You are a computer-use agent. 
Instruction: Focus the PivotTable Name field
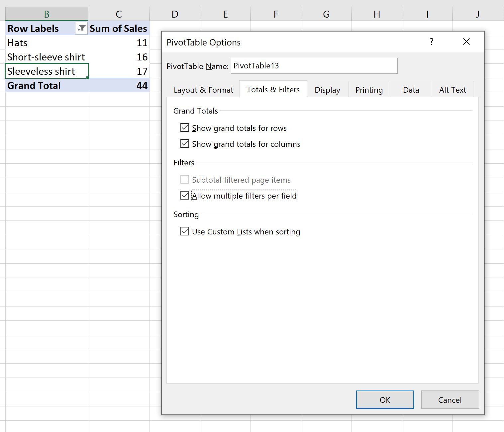pyautogui.click(x=314, y=66)
